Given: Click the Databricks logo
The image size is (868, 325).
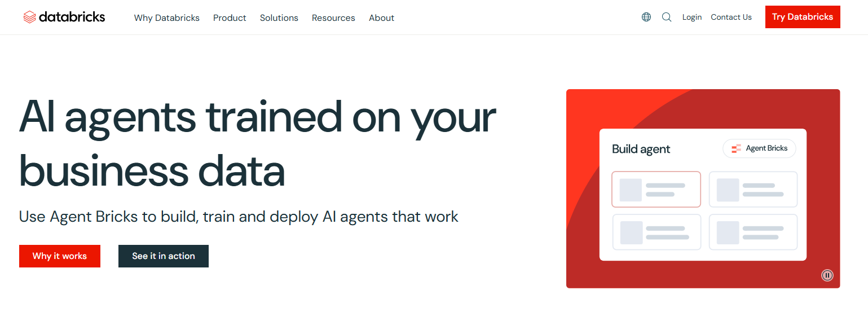Looking at the screenshot, I should pyautogui.click(x=64, y=17).
